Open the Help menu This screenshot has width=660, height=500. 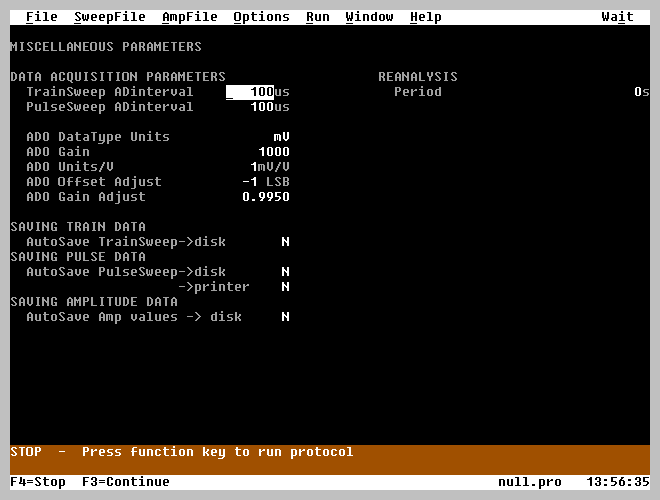[x=425, y=17]
